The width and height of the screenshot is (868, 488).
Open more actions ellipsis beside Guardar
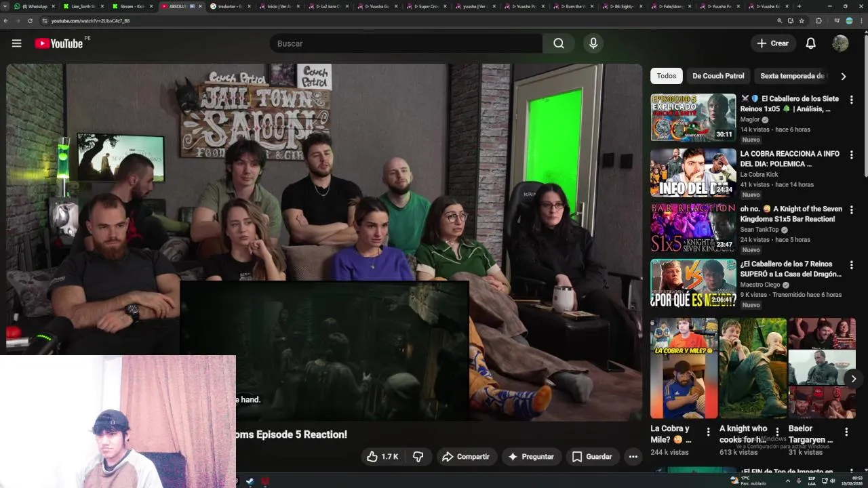click(x=633, y=457)
